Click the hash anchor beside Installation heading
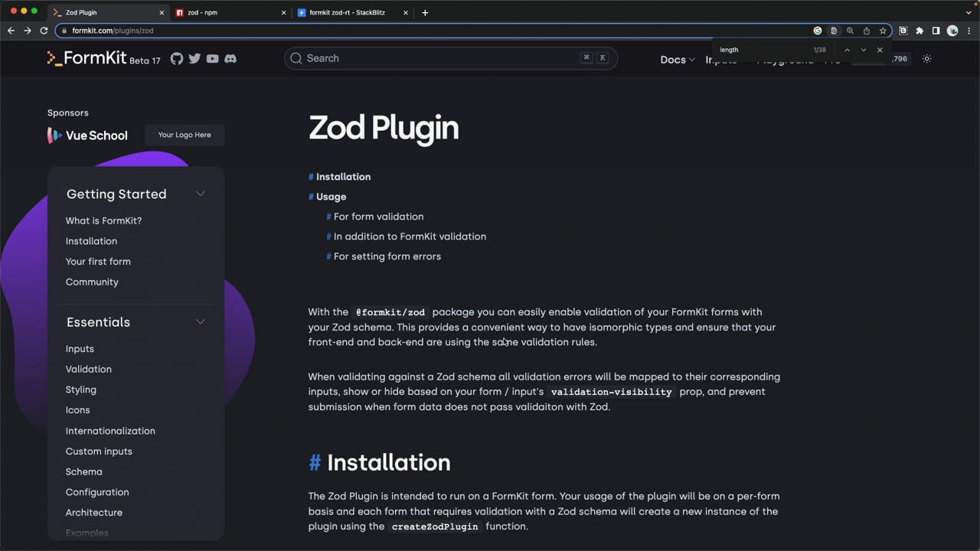This screenshot has width=980, height=551. click(315, 463)
